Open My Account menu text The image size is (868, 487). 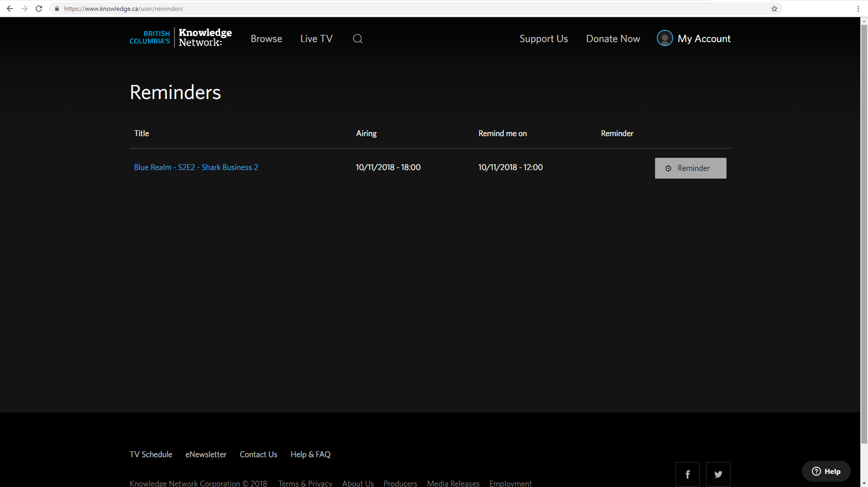click(x=704, y=39)
